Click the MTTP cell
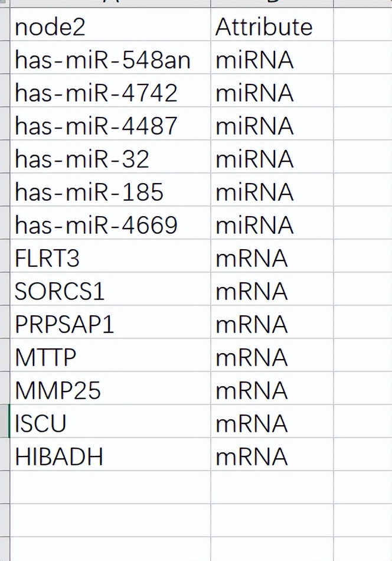This screenshot has height=561, width=392. (x=110, y=358)
